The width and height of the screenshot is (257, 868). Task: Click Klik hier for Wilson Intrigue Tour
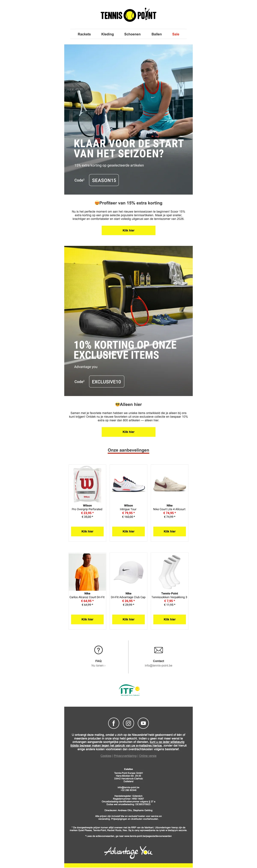[x=128, y=531]
